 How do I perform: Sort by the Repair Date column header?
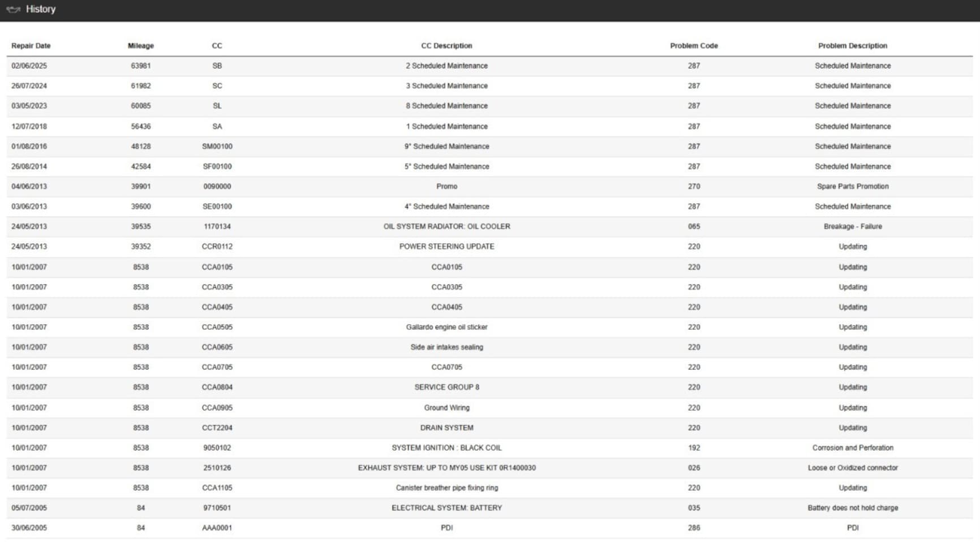point(31,46)
